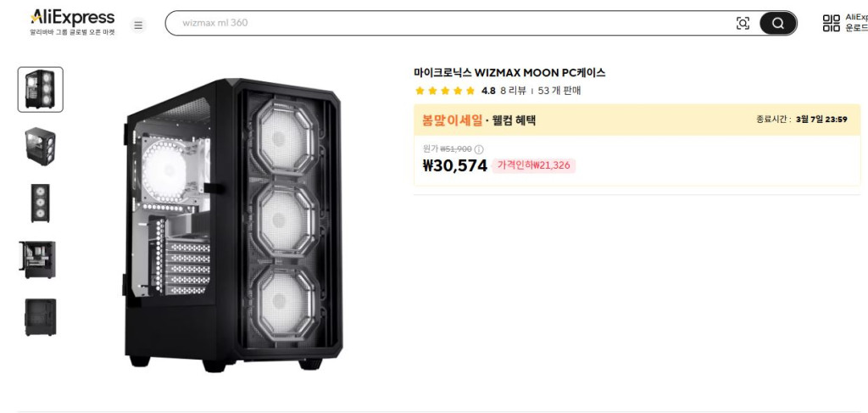Click the WIZMAX MOON PC케이스 product title
The width and height of the screenshot is (868, 413).
pos(509,73)
